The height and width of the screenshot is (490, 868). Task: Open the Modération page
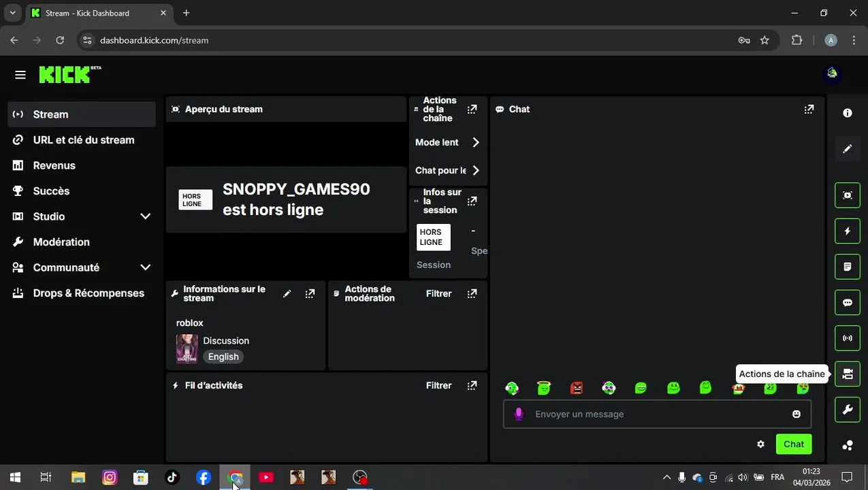pos(82,242)
